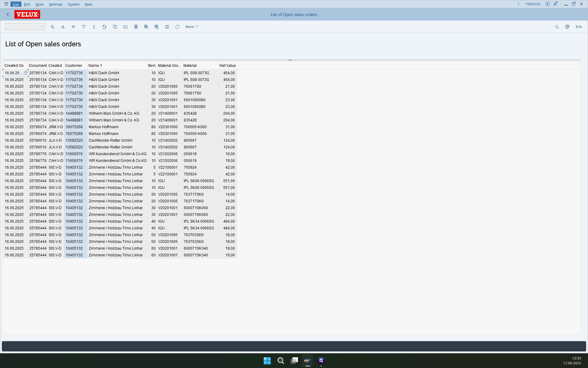Sort the list in descending order
588x368 pixels.
pyautogui.click(x=73, y=27)
